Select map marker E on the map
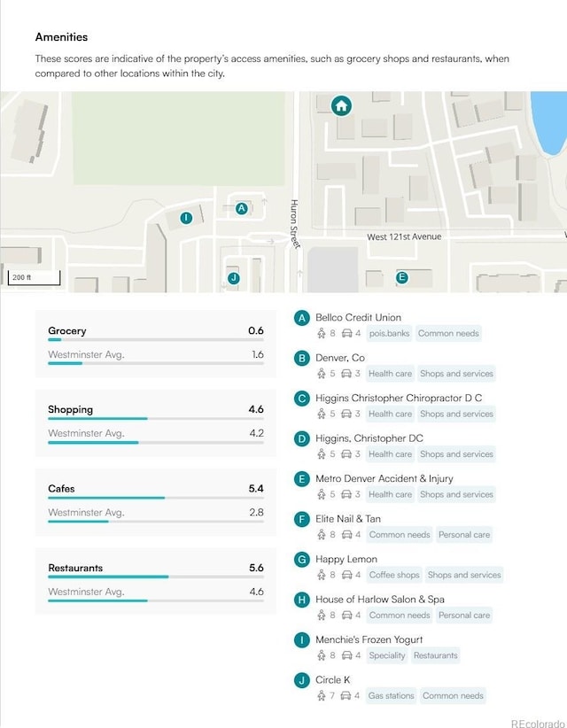567x728 pixels. point(402,277)
